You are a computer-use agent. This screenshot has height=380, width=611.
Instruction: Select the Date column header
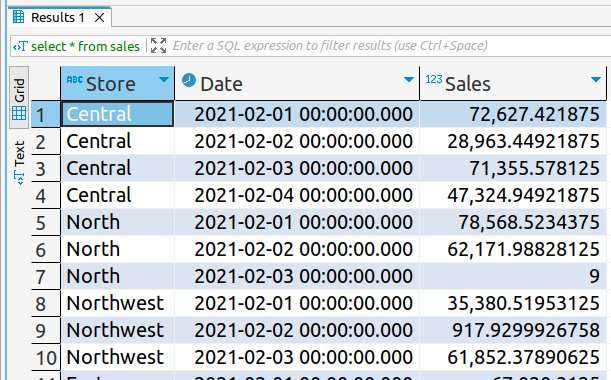click(x=297, y=83)
